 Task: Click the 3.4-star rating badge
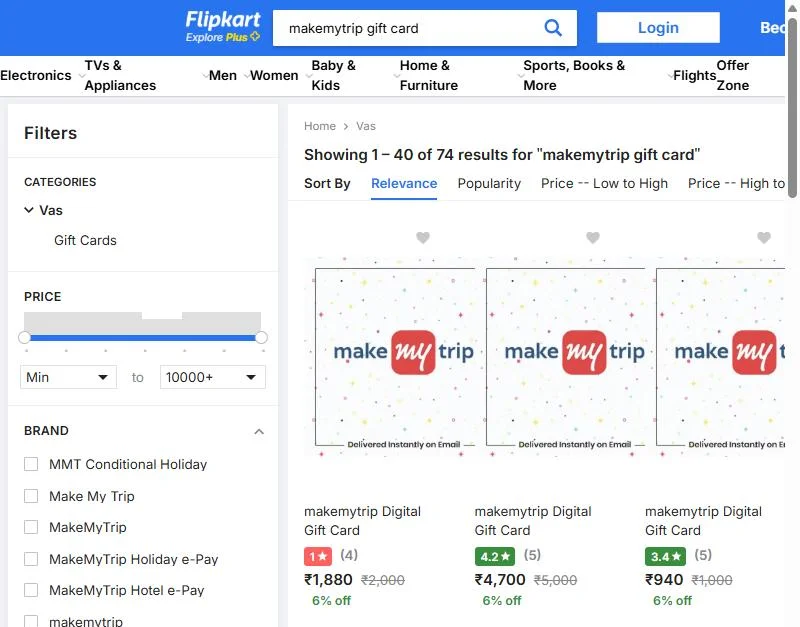tap(665, 556)
